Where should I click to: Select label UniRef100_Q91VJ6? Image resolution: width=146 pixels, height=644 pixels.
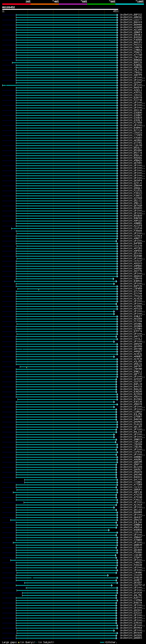click(131, 110)
